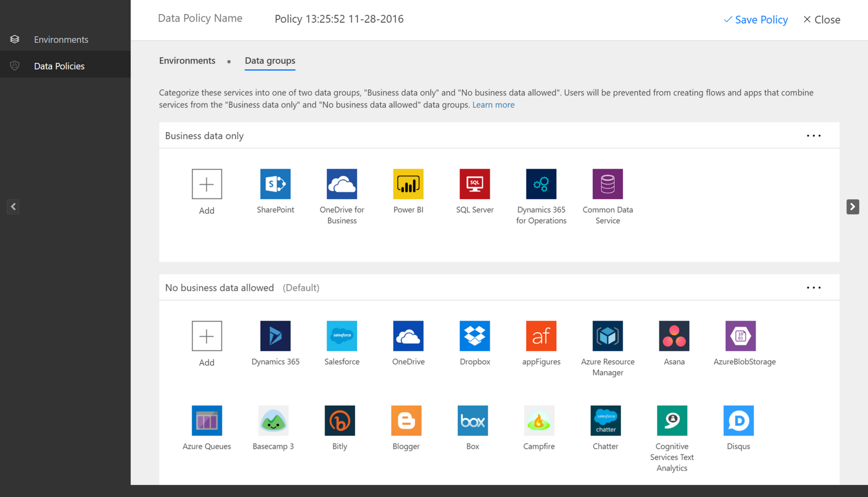Click the SQL Server icon
The image size is (868, 497).
click(x=475, y=184)
